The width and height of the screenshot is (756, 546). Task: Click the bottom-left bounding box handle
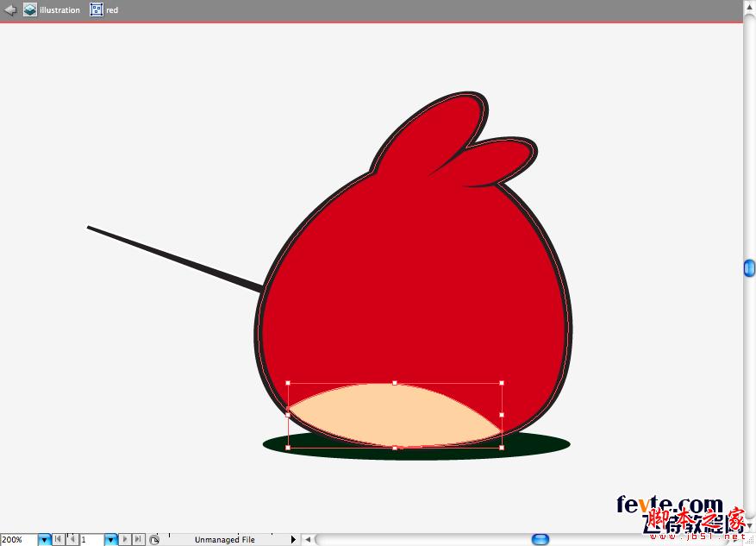tap(288, 448)
